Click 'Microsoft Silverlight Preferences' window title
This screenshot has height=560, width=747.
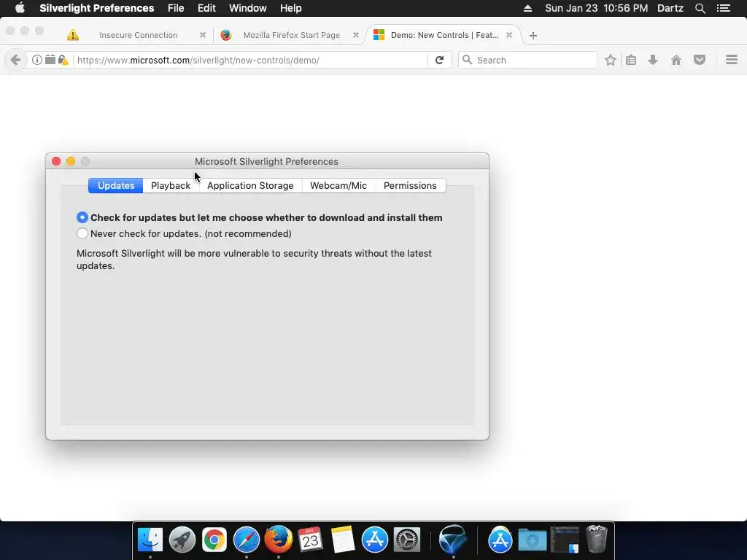pyautogui.click(x=266, y=161)
